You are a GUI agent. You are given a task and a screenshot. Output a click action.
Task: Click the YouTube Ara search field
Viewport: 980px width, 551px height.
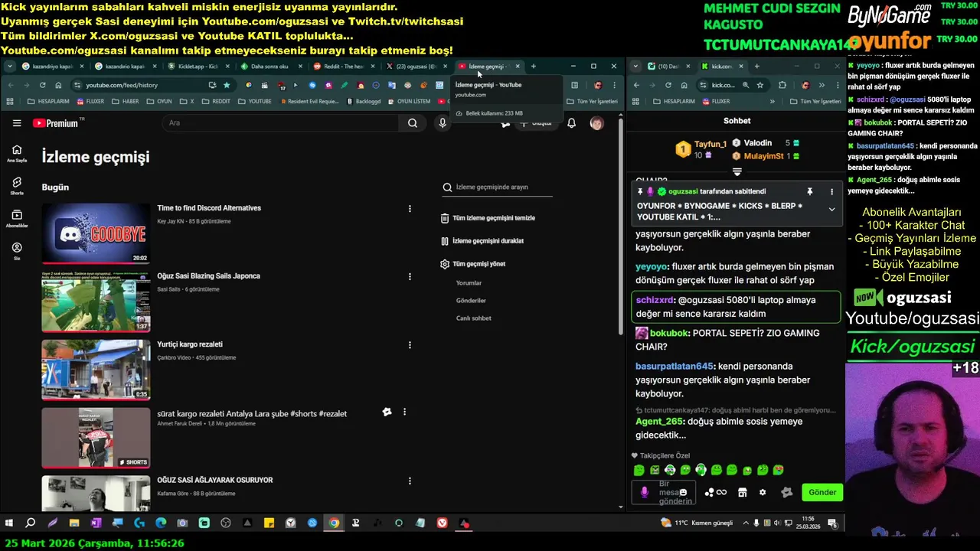click(x=279, y=123)
